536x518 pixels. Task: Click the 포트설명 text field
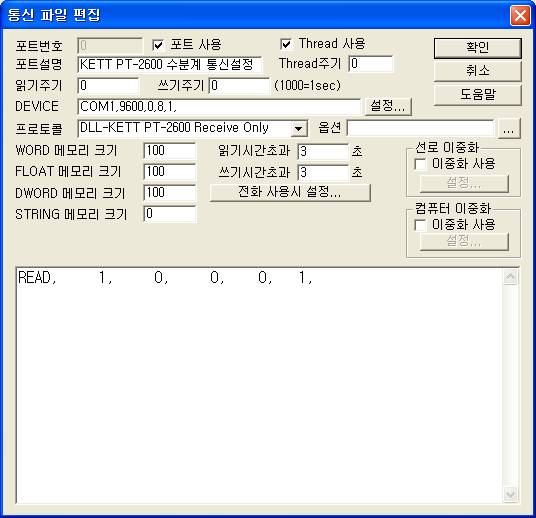click(170, 65)
